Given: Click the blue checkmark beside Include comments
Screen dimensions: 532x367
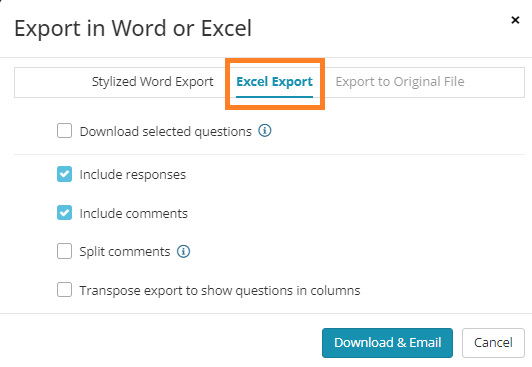Looking at the screenshot, I should pyautogui.click(x=64, y=213).
